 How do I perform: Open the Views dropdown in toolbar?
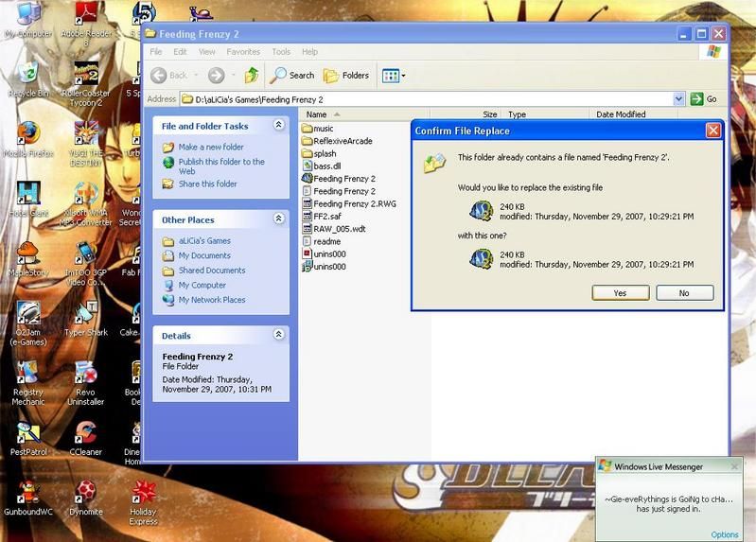(x=393, y=76)
